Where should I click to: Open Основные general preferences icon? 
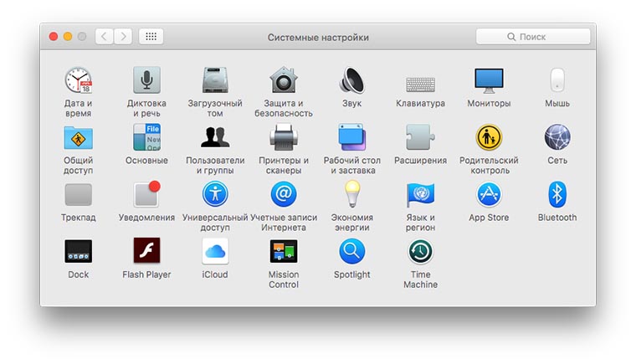146,137
